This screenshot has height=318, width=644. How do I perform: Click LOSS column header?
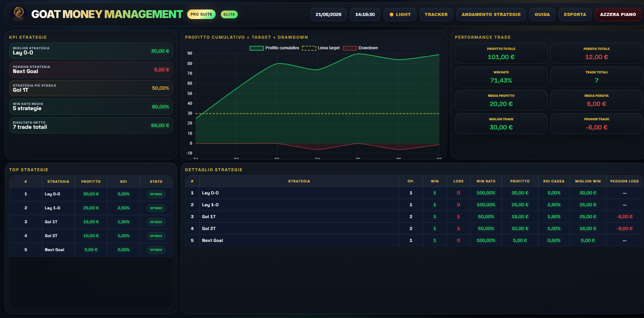tap(458, 181)
